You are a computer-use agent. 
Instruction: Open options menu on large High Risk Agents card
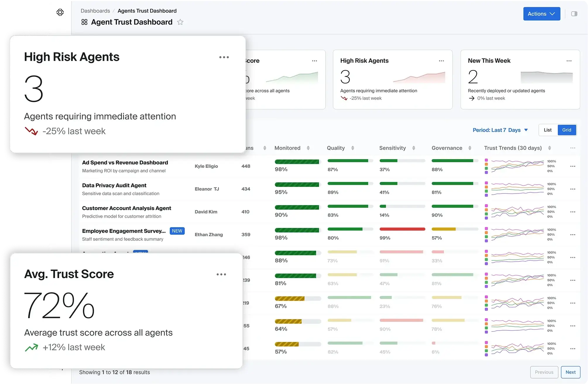224,57
